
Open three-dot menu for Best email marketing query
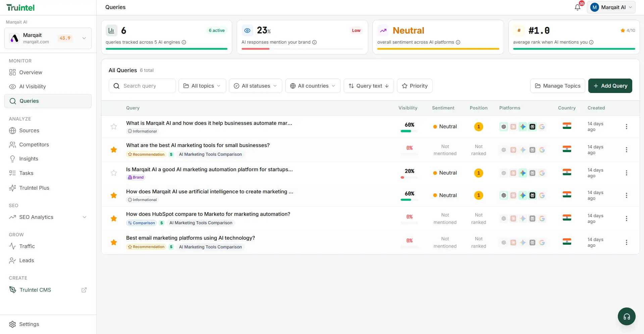tap(626, 242)
